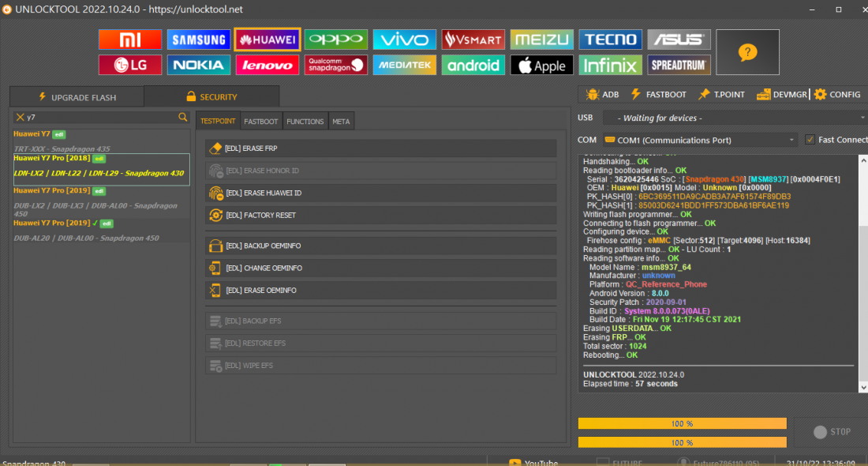Click the [EDL] BACKUP EFS button
Image resolution: width=868 pixels, height=466 pixels.
click(x=381, y=321)
